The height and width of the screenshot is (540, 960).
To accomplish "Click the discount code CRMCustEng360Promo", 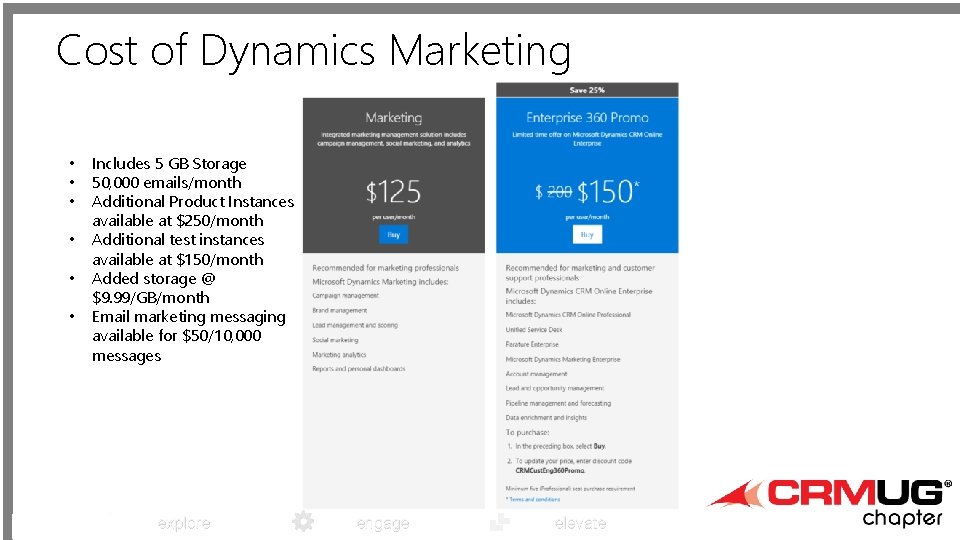I will coord(550,471).
